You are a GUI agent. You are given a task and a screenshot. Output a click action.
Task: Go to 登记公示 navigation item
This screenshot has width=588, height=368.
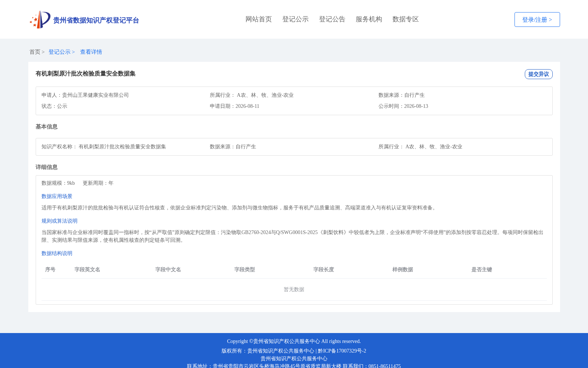[295, 19]
